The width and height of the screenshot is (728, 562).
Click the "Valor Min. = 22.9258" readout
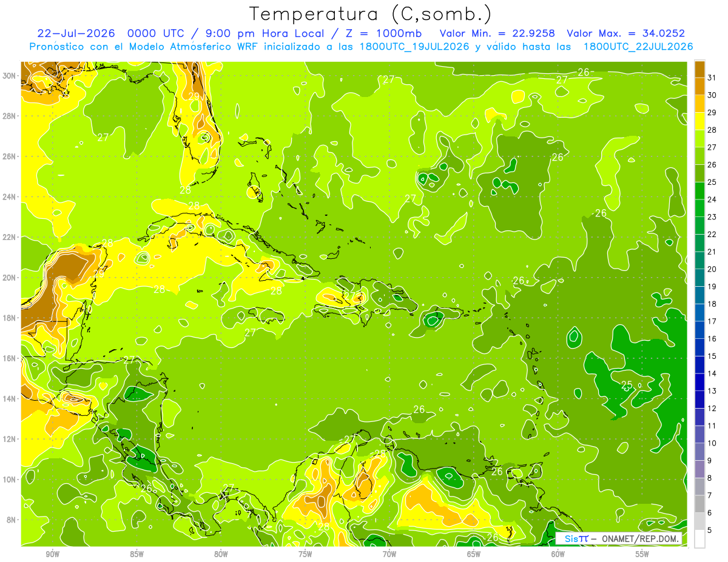pyautogui.click(x=497, y=33)
